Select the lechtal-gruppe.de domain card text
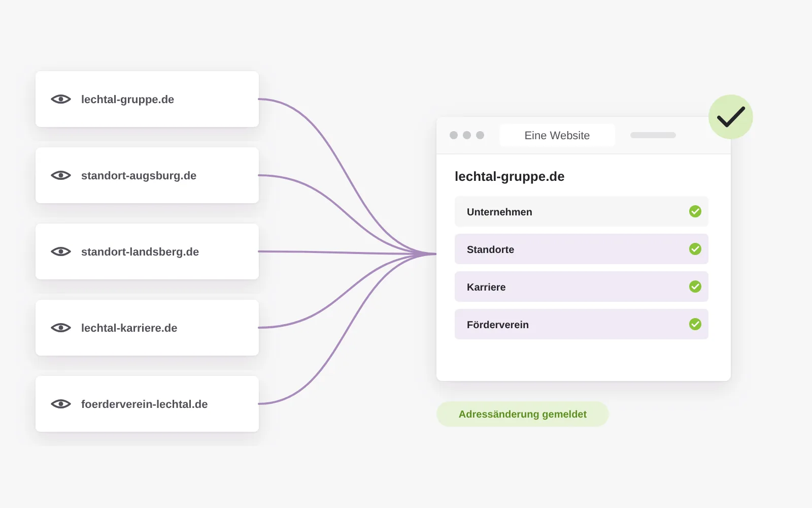812x508 pixels. pyautogui.click(x=127, y=100)
